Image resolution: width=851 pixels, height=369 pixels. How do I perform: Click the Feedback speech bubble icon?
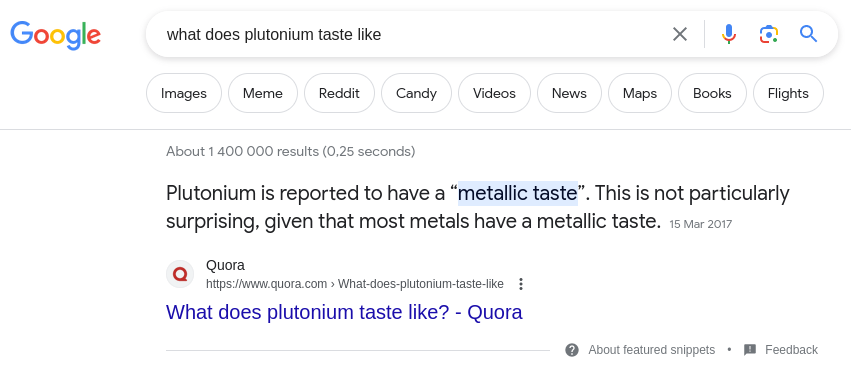point(750,350)
